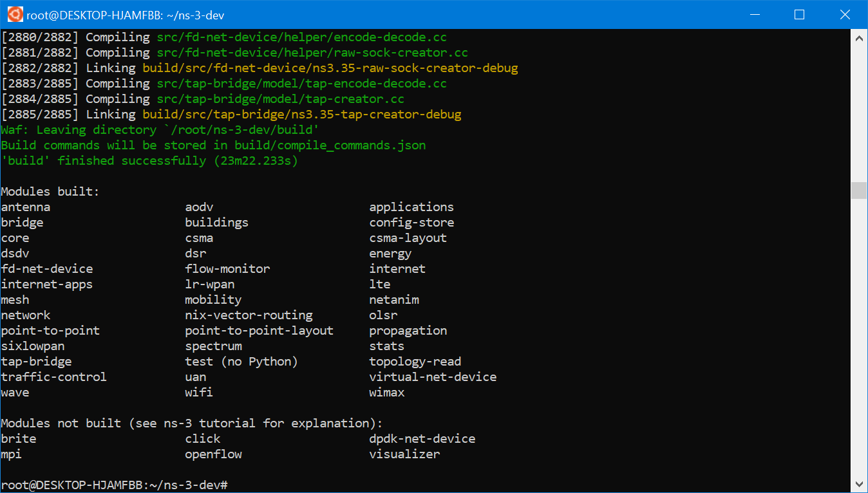Viewport: 868px width, 493px height.
Task: Click the shell prompt at the bottom
Action: 115,485
